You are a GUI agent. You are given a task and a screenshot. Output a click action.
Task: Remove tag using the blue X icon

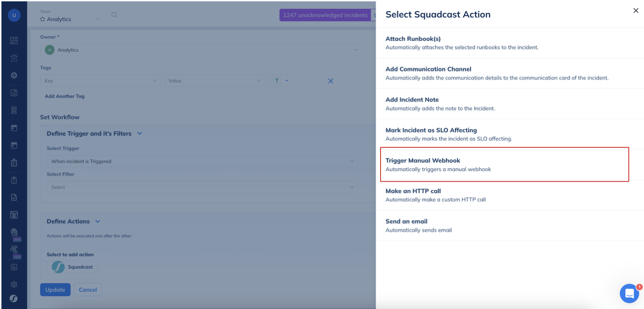pyautogui.click(x=330, y=81)
